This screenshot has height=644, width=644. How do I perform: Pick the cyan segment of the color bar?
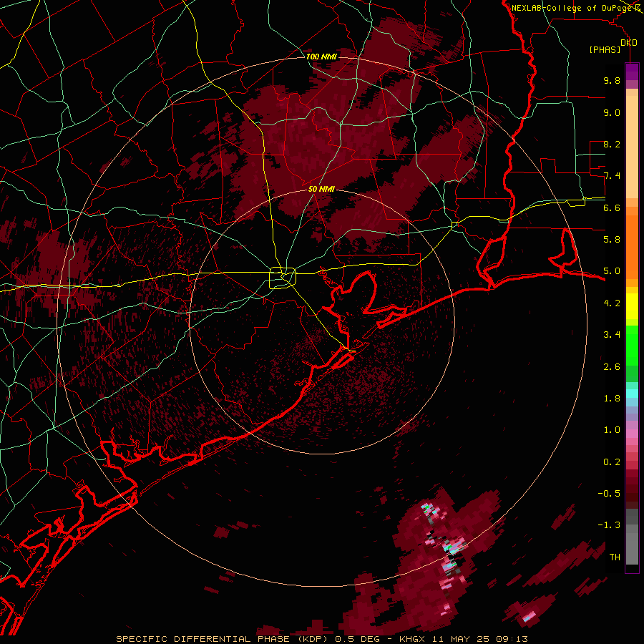point(632,394)
